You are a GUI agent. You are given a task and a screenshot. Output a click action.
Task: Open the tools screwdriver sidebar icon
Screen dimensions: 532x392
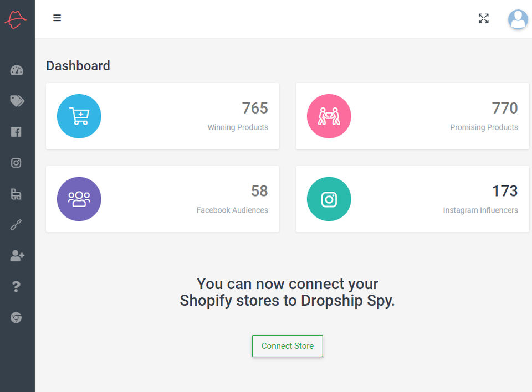point(16,225)
